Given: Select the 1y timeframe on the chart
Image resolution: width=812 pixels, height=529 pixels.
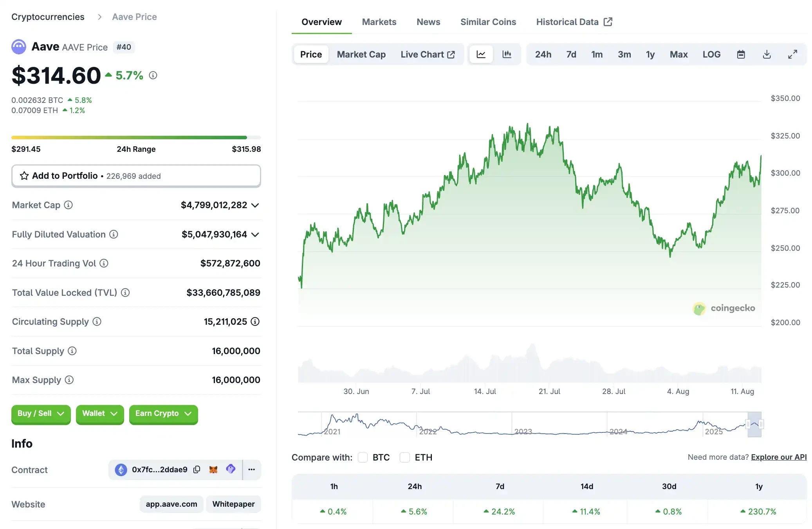Looking at the screenshot, I should coord(650,54).
